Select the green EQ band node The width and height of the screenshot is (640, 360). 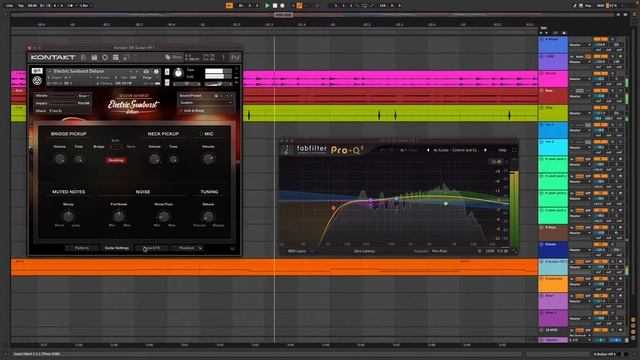[x=446, y=203]
